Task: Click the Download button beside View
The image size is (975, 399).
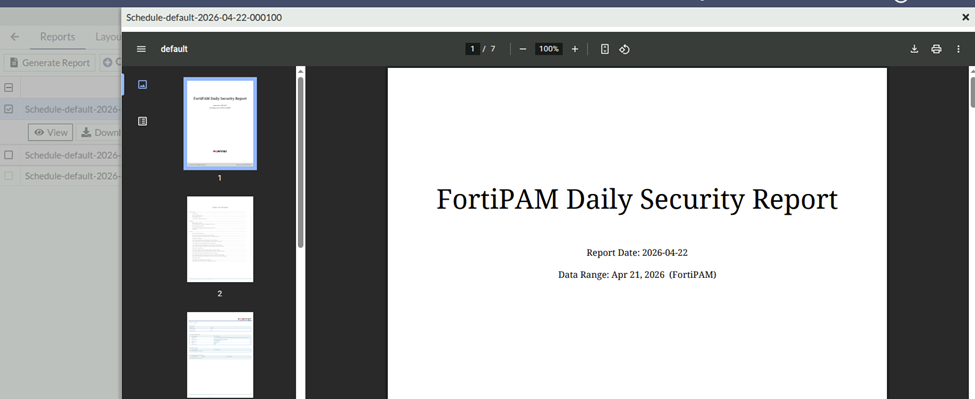Action: coord(99,132)
